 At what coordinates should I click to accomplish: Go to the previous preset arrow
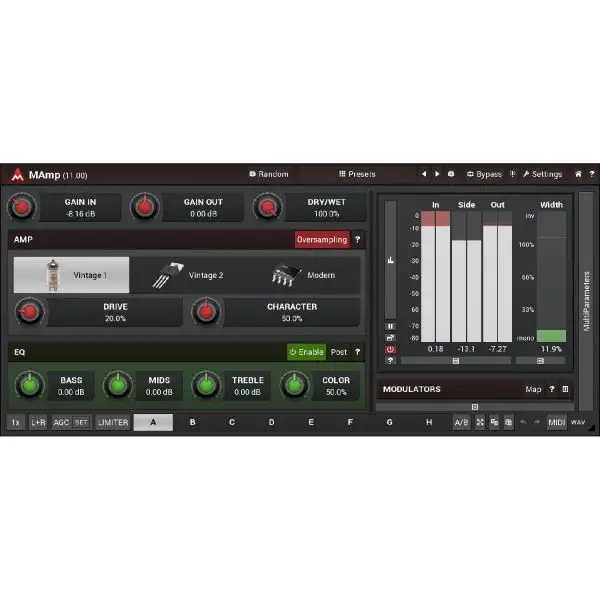423,174
